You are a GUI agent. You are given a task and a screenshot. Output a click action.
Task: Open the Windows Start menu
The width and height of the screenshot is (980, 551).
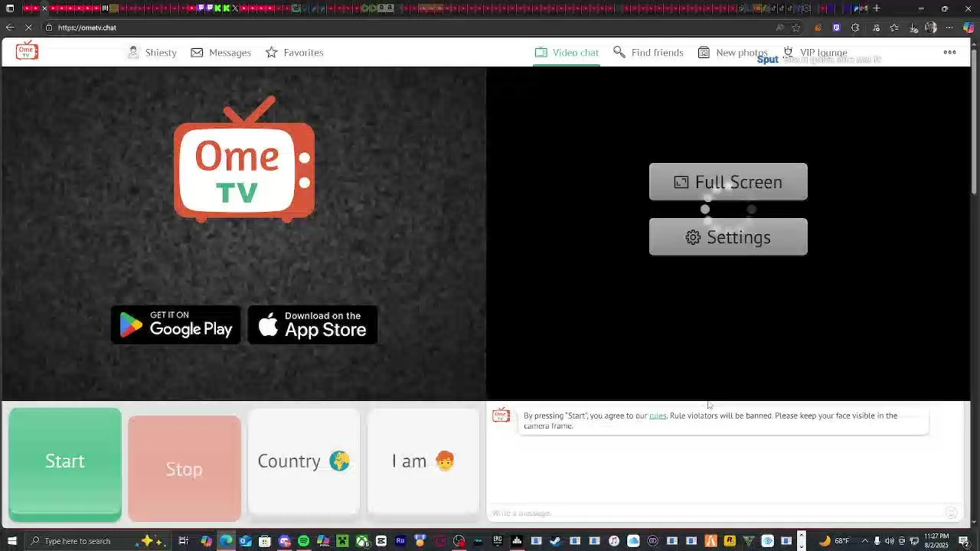pos(12,541)
